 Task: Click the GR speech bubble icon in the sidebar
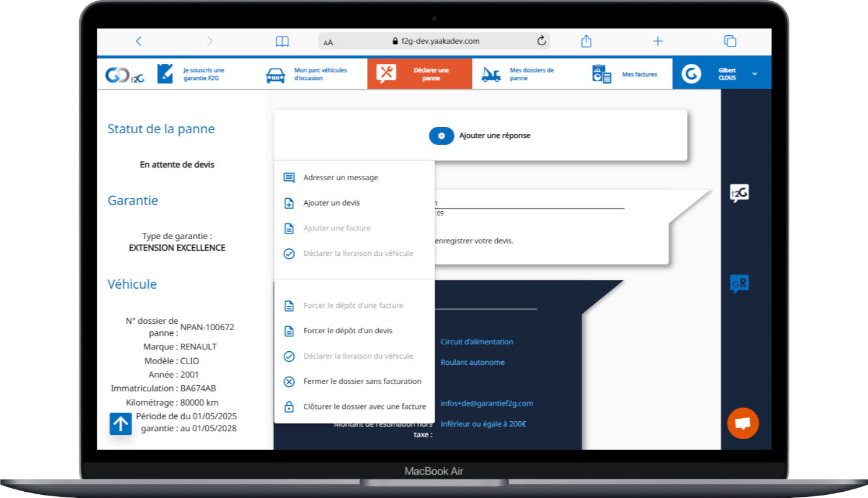coord(740,284)
